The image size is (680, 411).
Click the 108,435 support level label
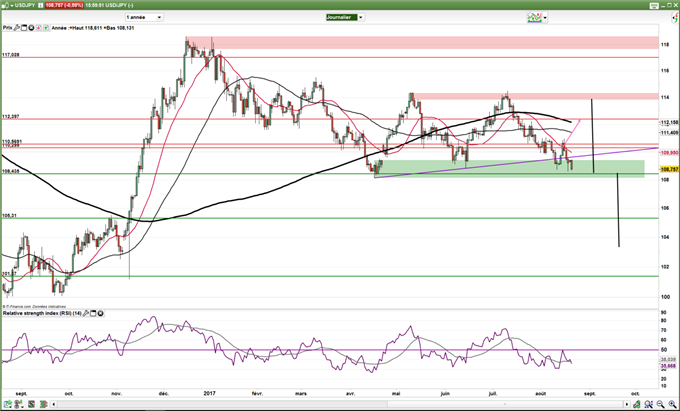pos(11,171)
